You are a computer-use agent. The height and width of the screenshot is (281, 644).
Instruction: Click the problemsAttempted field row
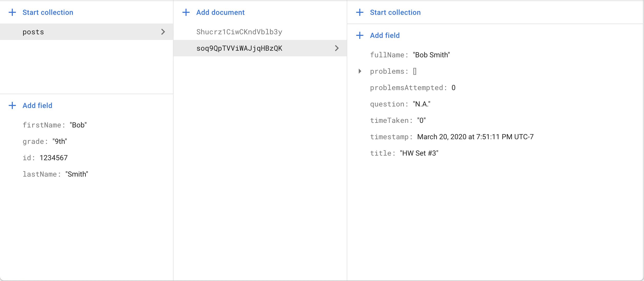[412, 88]
